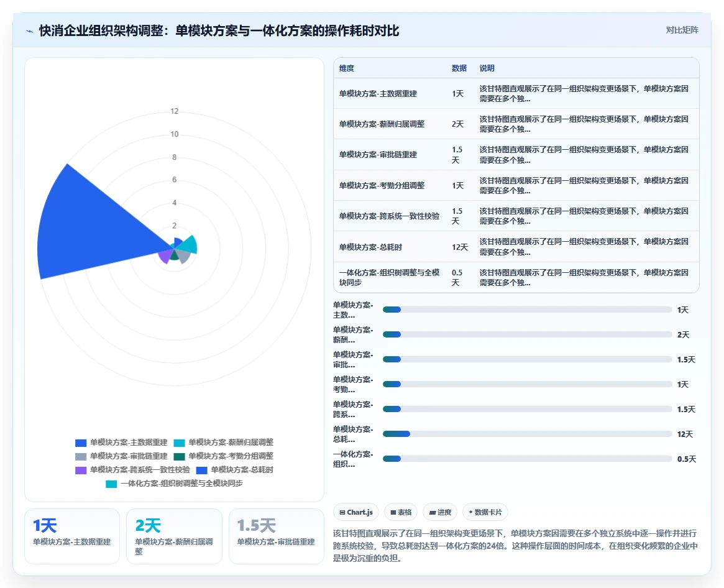Screen dimensions: 724x588
Task: Toggle legend swatch for 单模块方案-总耗时
Action: [x=202, y=471]
